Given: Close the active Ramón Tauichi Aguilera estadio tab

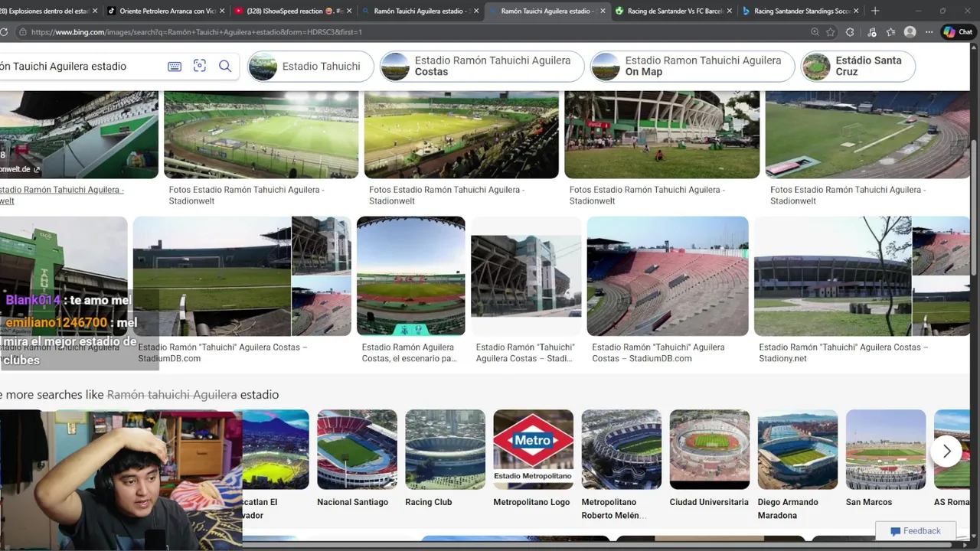Looking at the screenshot, I should (603, 11).
